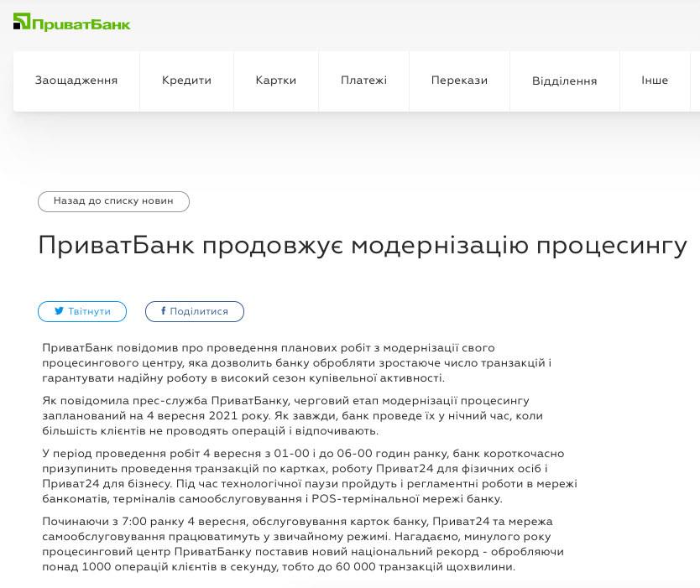This screenshot has width=700, height=588.
Task: Click the PrivatBank logo
Action: coord(72,23)
